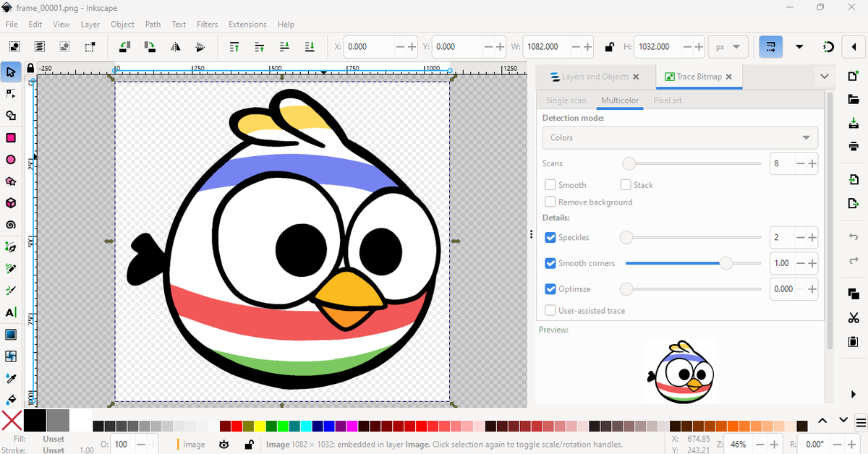
Task: Adjust the Smooth corners slider
Action: tap(693, 263)
